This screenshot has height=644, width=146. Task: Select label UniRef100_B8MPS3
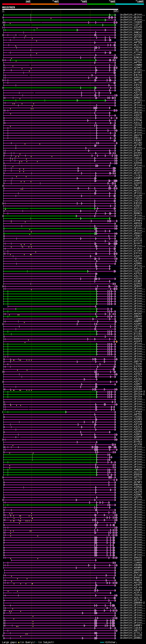click(131, 80)
